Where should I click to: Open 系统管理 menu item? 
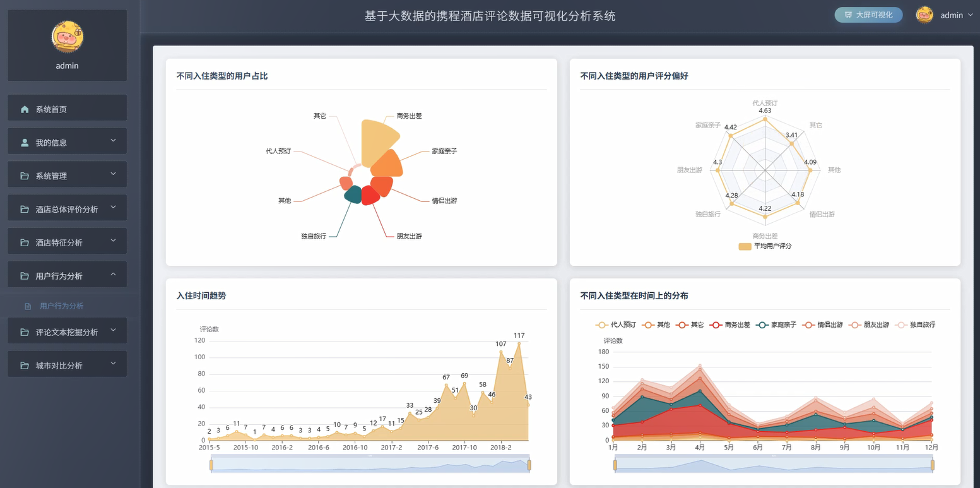coord(68,175)
